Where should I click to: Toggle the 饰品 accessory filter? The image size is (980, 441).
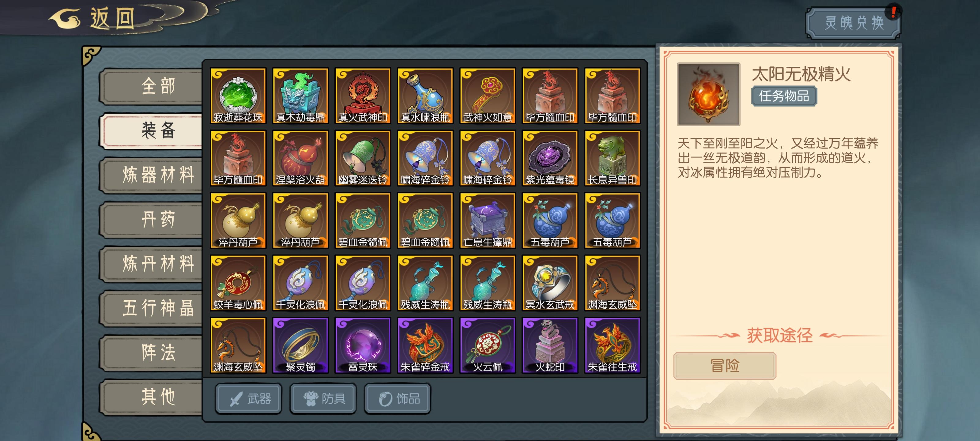pyautogui.click(x=398, y=398)
